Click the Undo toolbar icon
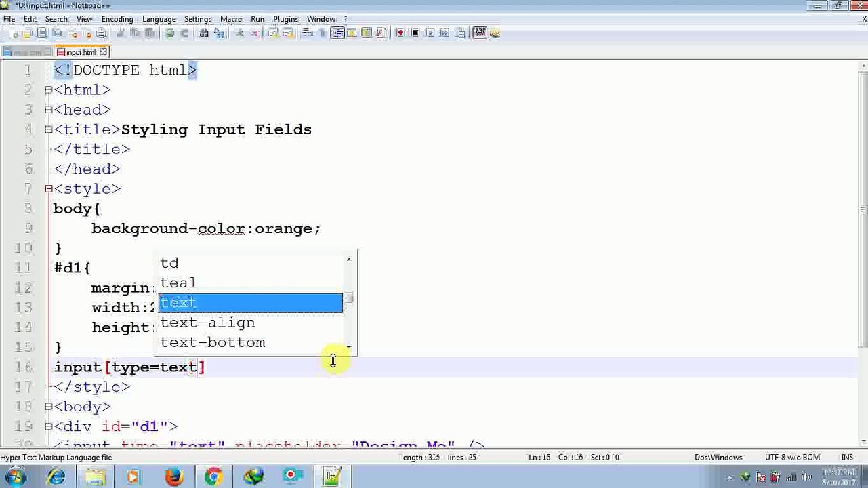The height and width of the screenshot is (488, 868). (x=169, y=33)
